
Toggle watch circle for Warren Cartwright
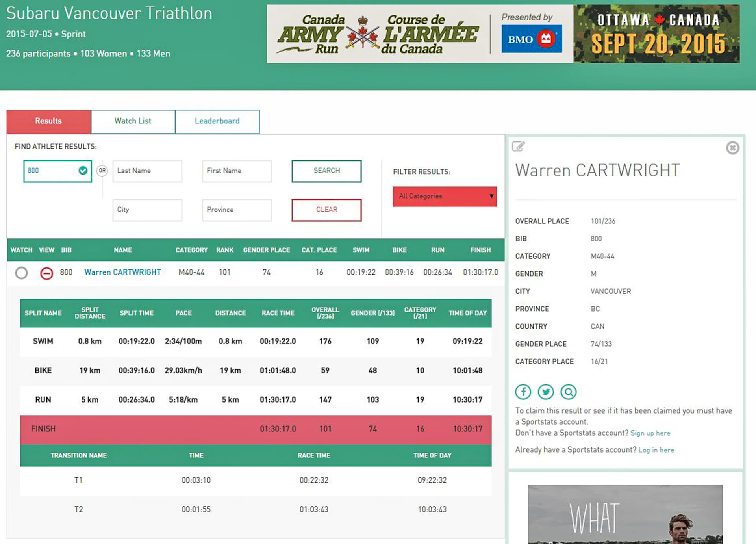(x=21, y=273)
